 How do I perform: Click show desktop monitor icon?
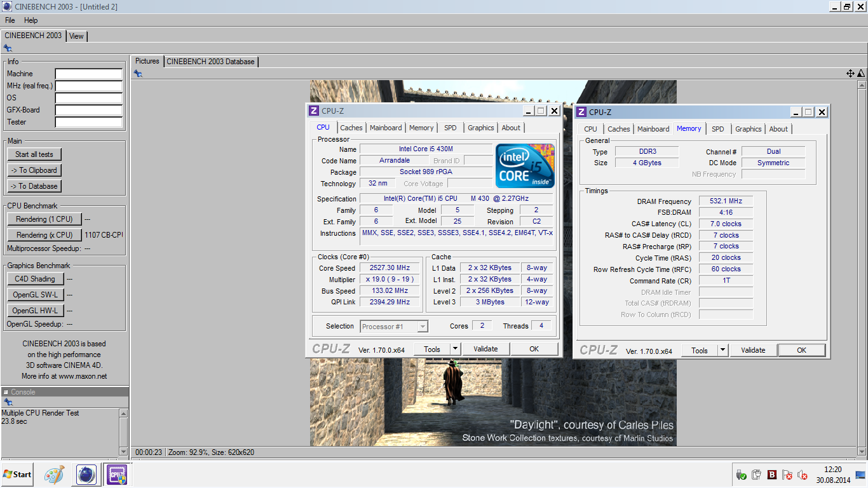(860, 475)
